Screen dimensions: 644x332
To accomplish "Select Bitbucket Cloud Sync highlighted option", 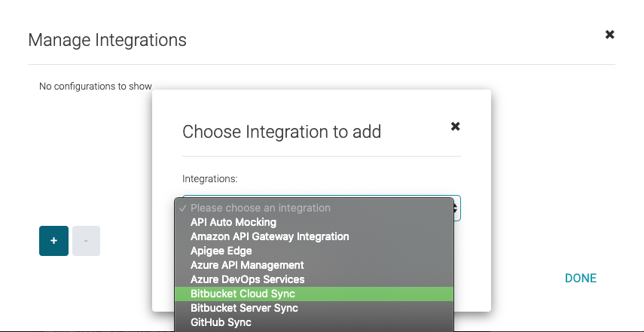I will point(314,294).
